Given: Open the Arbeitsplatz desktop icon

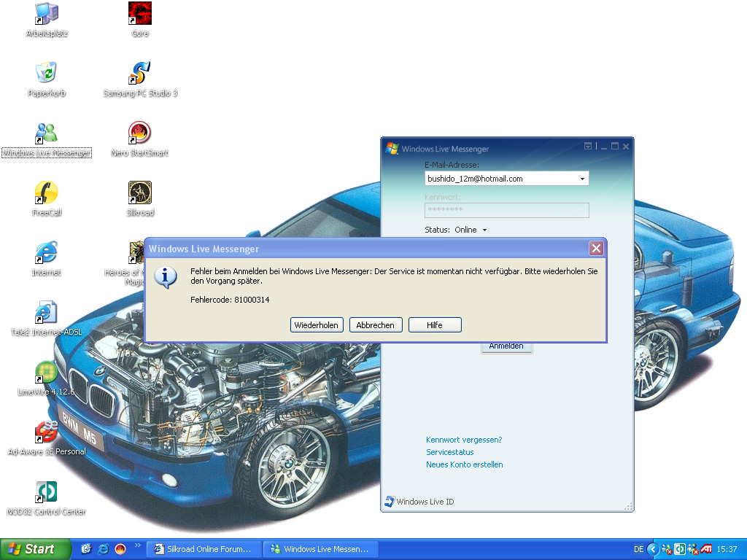Looking at the screenshot, I should 47,13.
